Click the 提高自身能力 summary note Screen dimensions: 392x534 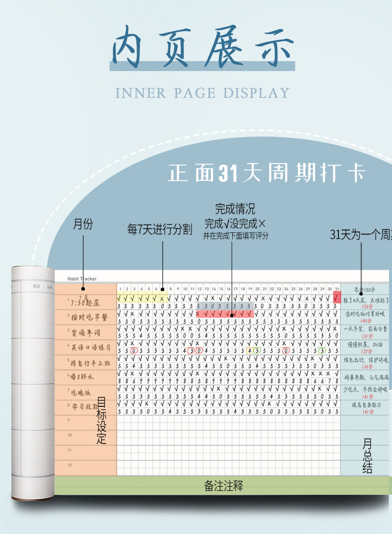pos(366,405)
